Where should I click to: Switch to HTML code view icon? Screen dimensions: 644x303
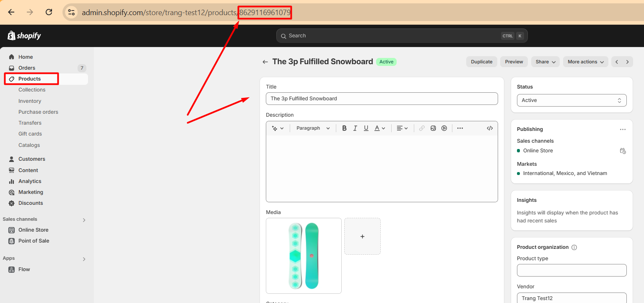point(490,128)
